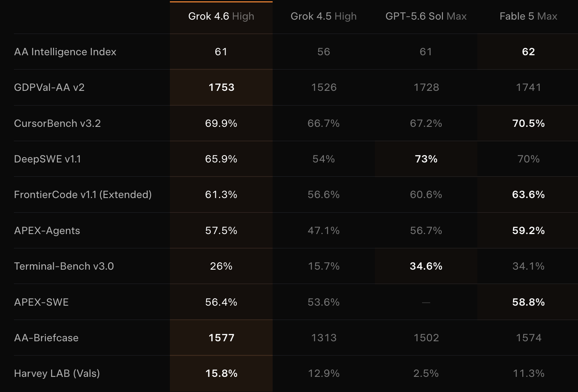Click the 34.6% Terminal-Bench score cell
This screenshot has height=392, width=578.
(426, 266)
